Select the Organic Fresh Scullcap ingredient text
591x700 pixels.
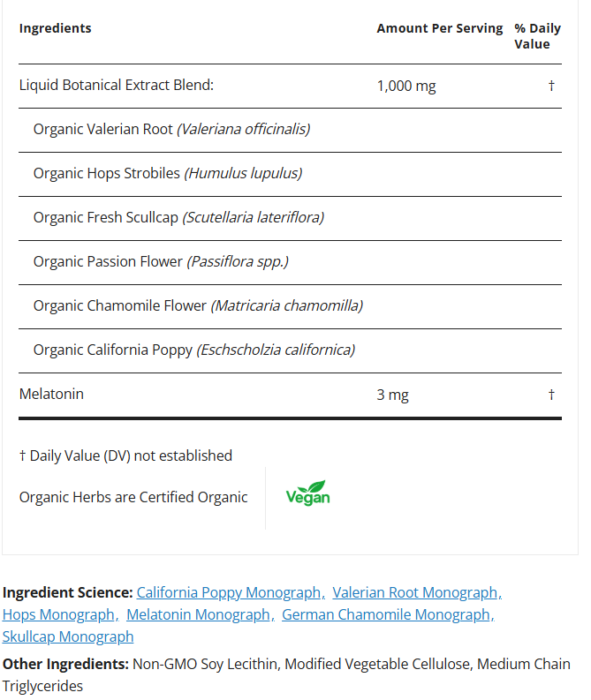click(178, 217)
